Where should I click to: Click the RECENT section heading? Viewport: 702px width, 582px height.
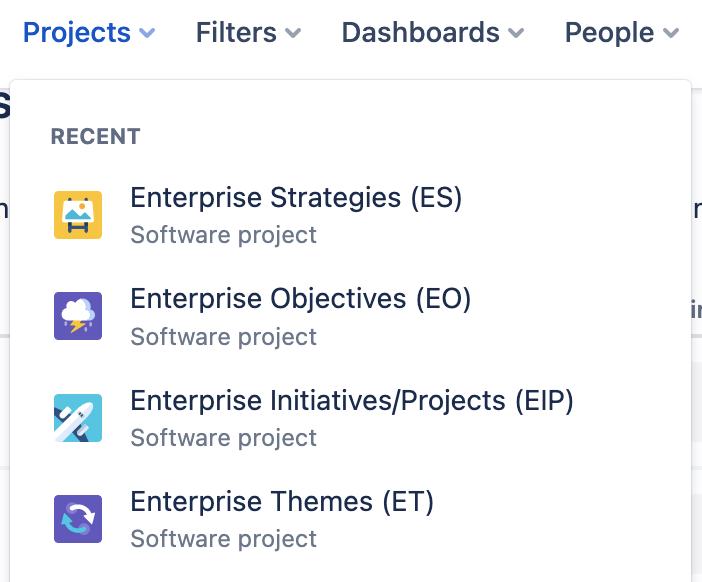click(95, 137)
